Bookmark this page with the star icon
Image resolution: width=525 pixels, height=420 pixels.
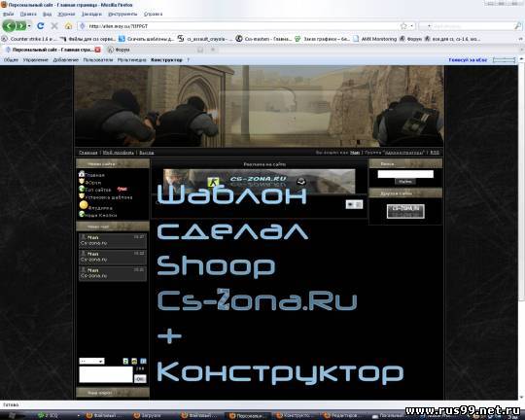403,26
